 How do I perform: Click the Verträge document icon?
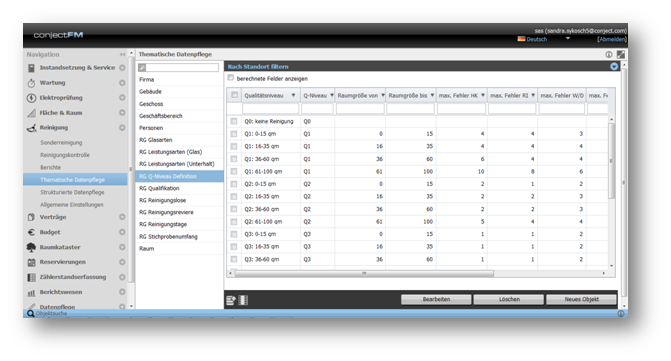[31, 217]
